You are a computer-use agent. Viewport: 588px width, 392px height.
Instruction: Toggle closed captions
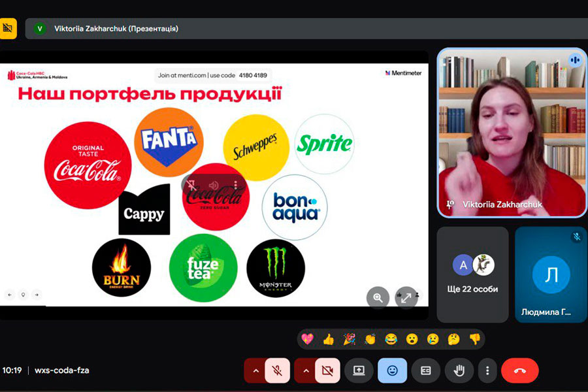click(x=425, y=370)
